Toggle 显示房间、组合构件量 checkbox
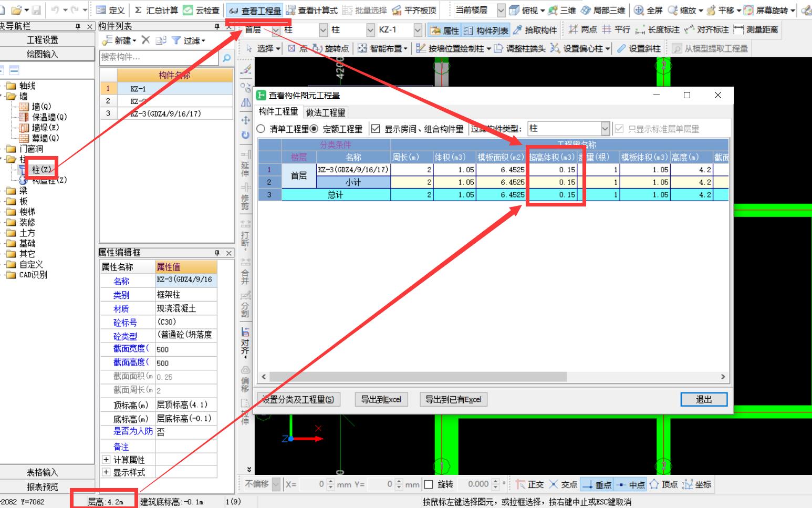812x508 pixels. point(376,129)
